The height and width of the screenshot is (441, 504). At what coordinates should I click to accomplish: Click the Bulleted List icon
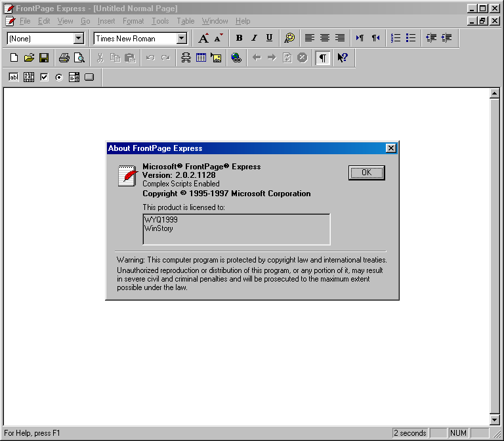(x=410, y=38)
